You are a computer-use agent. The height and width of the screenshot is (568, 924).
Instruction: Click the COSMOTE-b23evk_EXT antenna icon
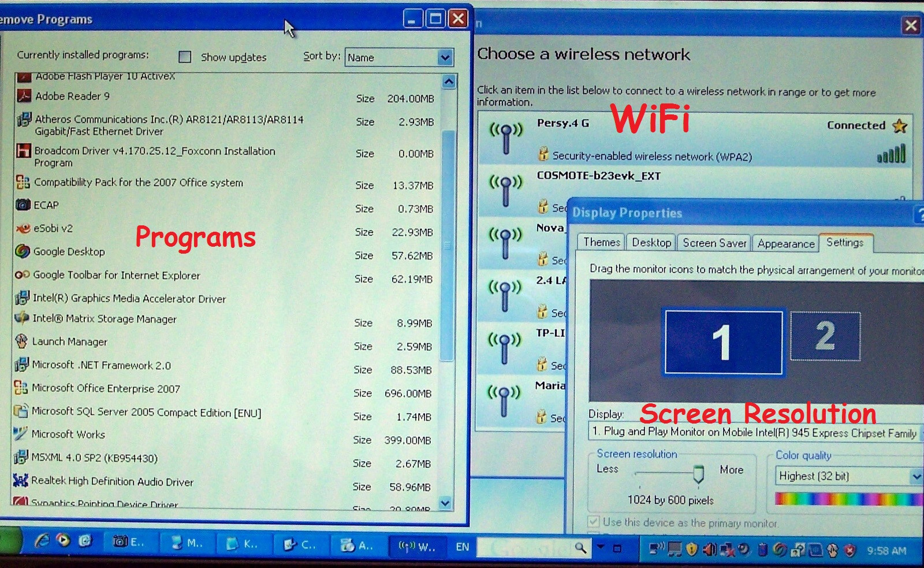coord(505,191)
